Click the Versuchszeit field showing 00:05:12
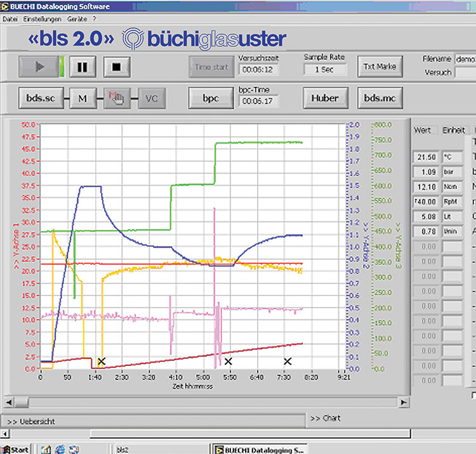Viewport: 476px width, 454px height. 258,70
